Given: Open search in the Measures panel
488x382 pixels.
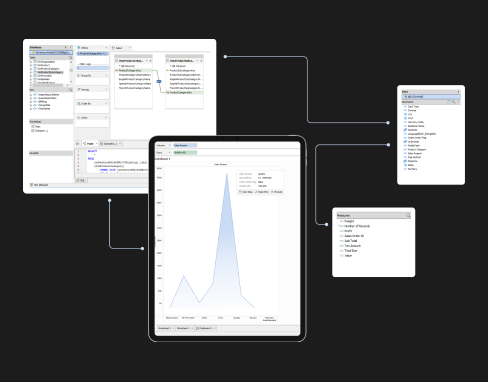Looking at the screenshot, I should pyautogui.click(x=408, y=216).
